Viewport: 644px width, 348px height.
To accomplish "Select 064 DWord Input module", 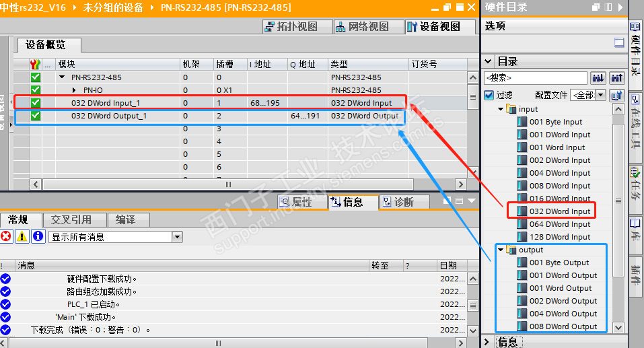I will [559, 224].
